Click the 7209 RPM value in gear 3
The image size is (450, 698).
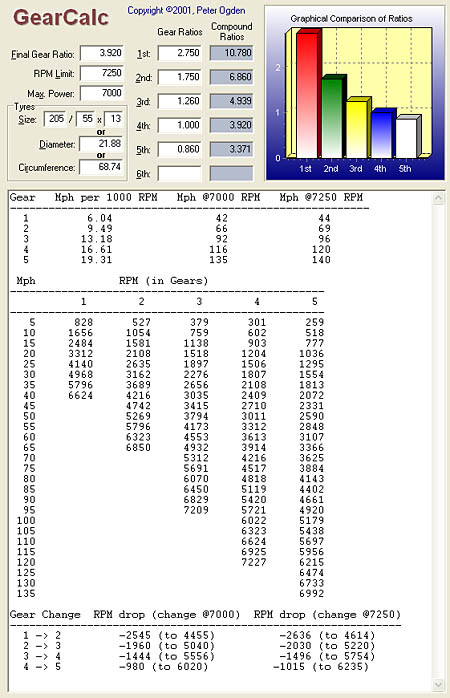(x=196, y=510)
